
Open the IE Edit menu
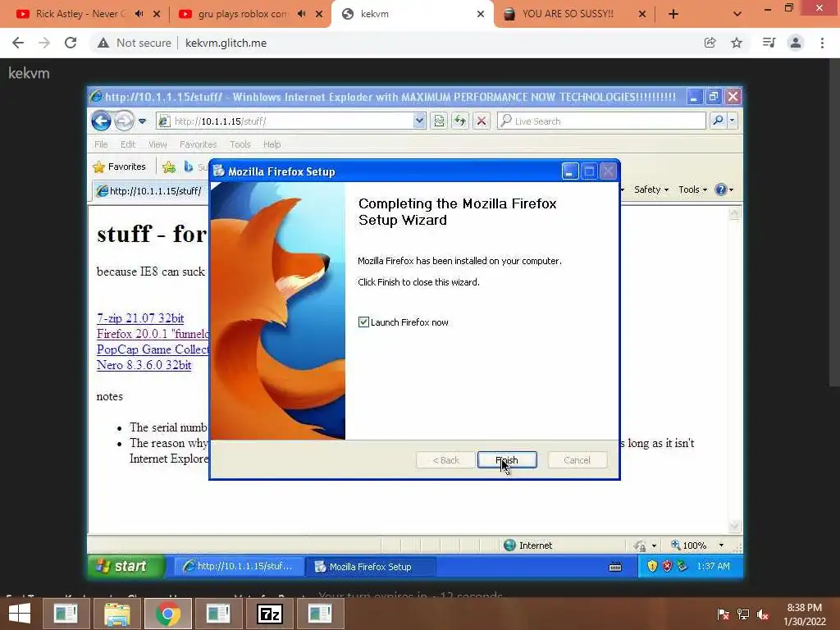(127, 144)
